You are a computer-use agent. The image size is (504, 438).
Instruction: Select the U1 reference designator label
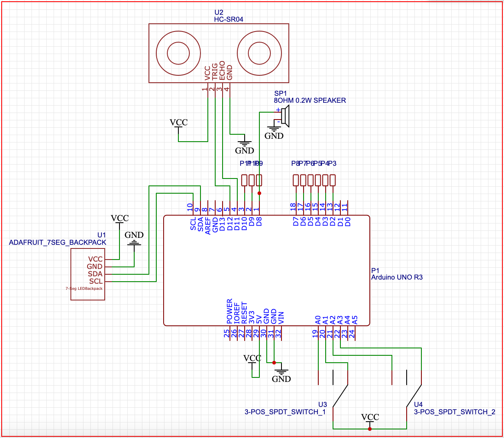pos(101,235)
